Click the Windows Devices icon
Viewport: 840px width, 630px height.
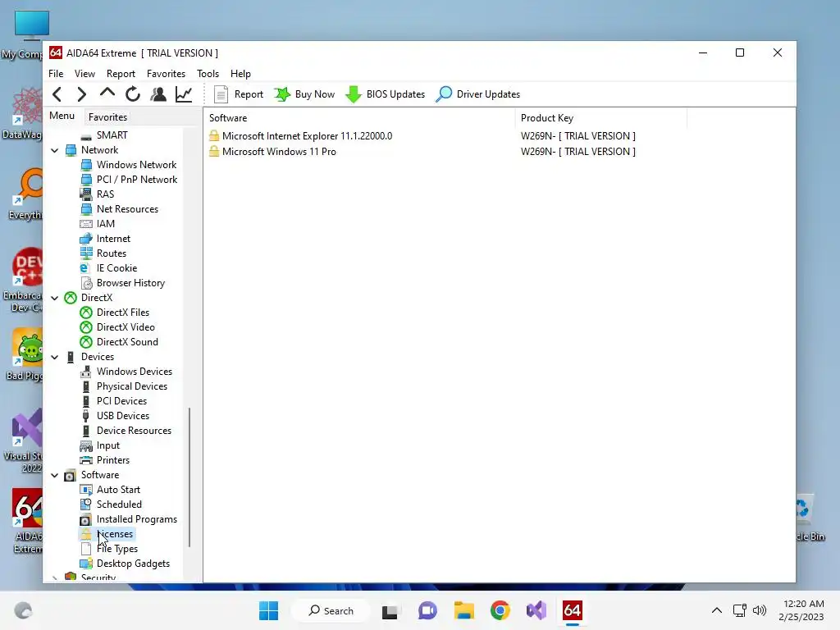pos(85,372)
